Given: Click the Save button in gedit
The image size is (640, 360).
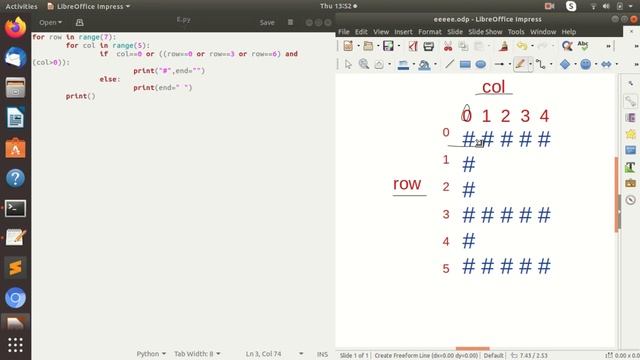Looking at the screenshot, I should 267,22.
